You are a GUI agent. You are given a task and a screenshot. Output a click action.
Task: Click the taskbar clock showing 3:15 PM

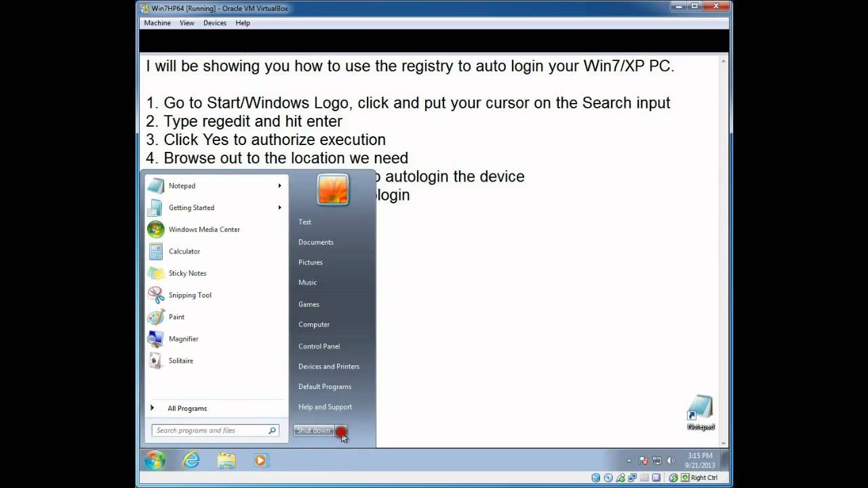[x=699, y=461]
